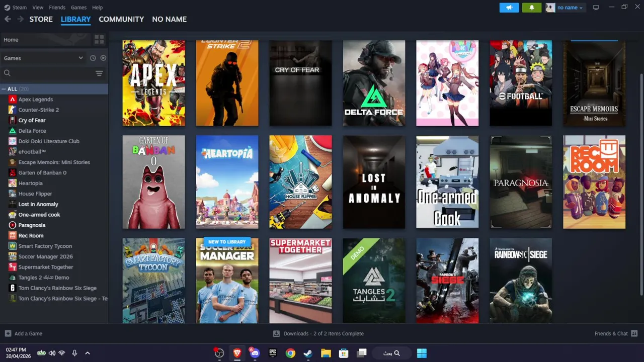Open the Games filter dropdown

[x=43, y=58]
